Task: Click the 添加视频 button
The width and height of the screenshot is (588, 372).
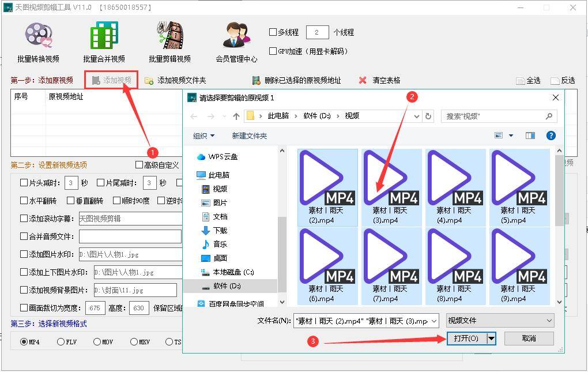Action: pyautogui.click(x=112, y=80)
